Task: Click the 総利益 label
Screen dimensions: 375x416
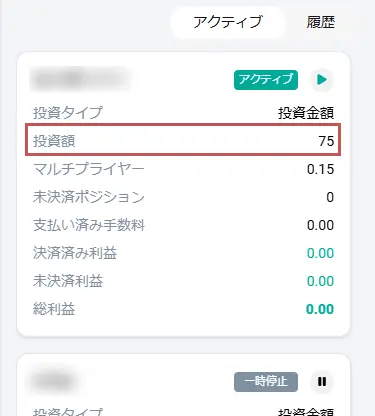Action: click(54, 309)
